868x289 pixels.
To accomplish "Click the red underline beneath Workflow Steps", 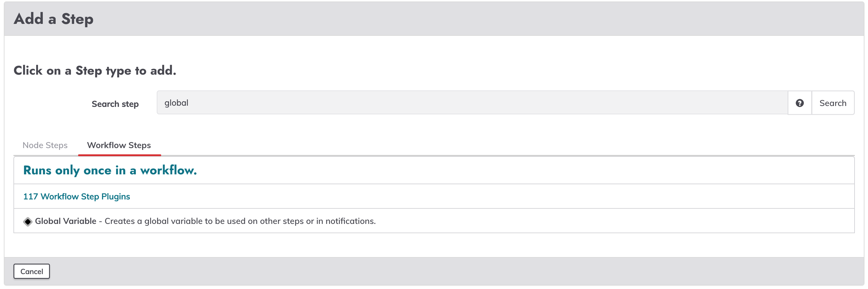I will click(x=120, y=155).
